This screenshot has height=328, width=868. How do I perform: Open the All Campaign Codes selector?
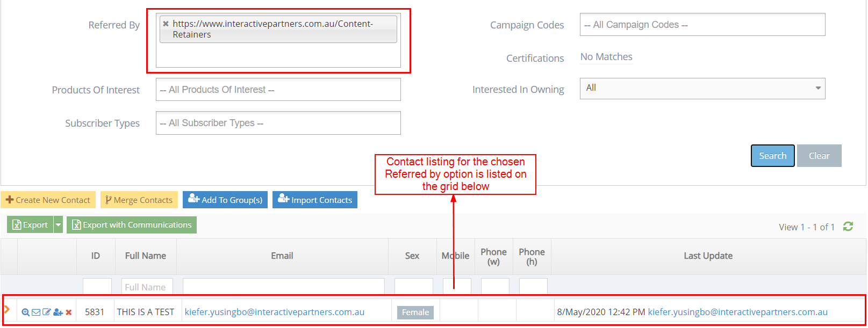[702, 25]
